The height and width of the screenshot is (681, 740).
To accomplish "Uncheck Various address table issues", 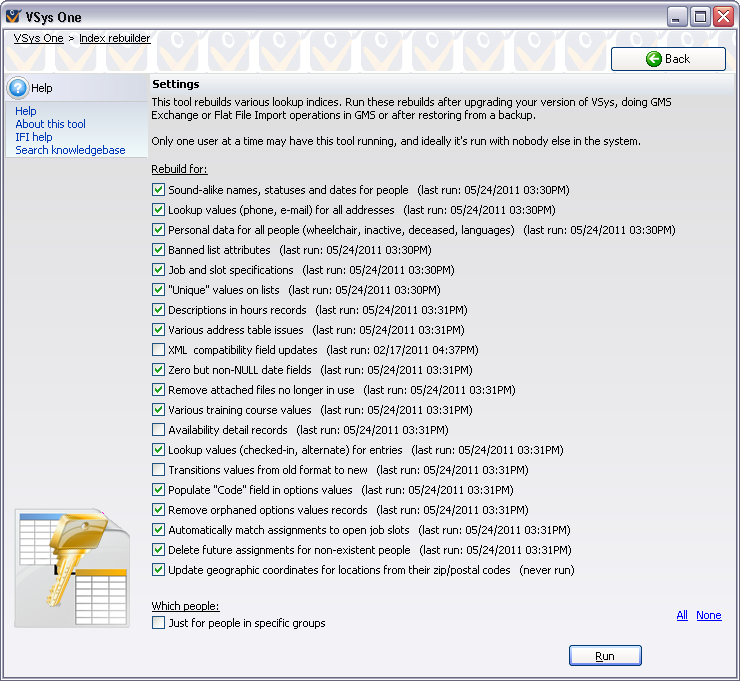I will coord(158,329).
